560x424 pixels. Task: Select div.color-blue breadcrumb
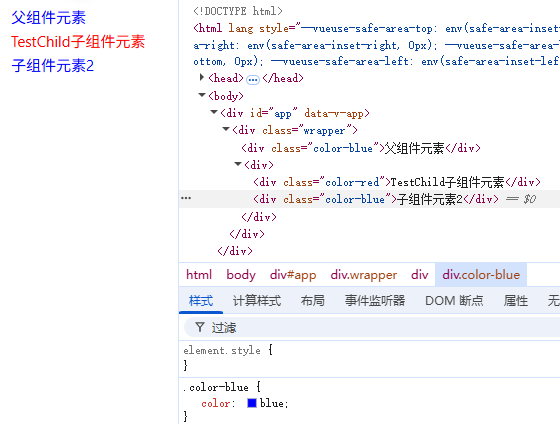point(481,275)
